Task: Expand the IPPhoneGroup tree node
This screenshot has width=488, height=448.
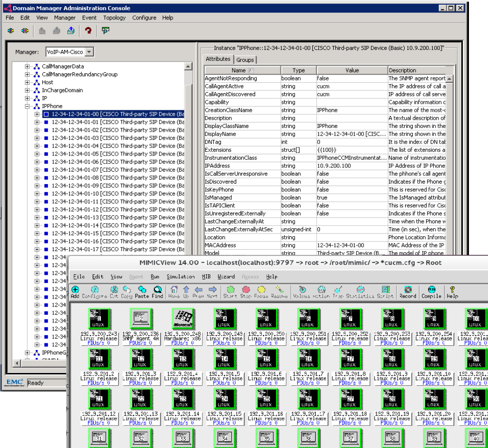Action: pyautogui.click(x=28, y=353)
